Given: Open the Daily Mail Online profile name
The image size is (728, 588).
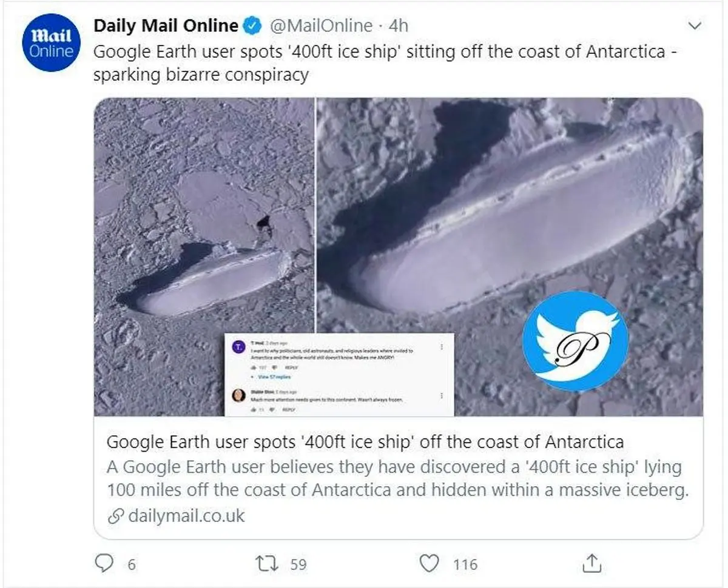Looking at the screenshot, I should tap(166, 25).
